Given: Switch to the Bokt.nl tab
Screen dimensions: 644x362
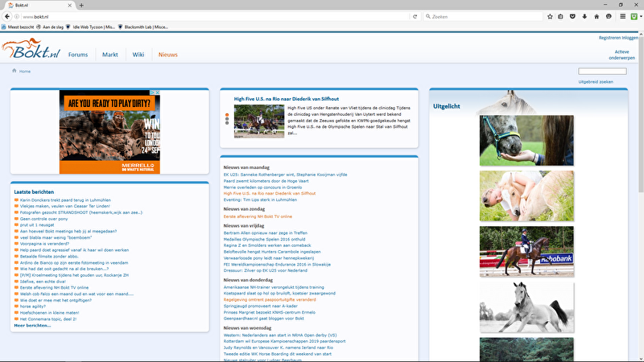Looking at the screenshot, I should tap(39, 6).
